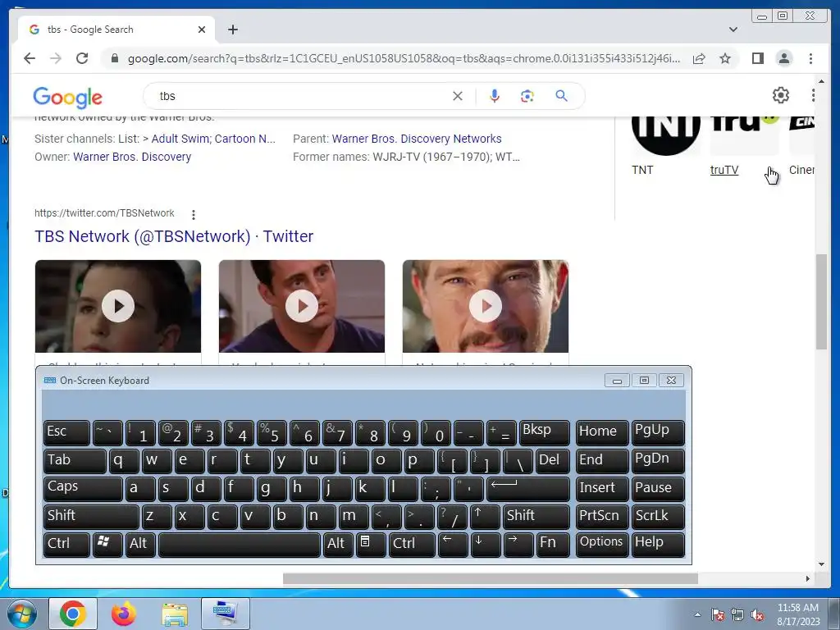The width and height of the screenshot is (840, 630).
Task: Submit search with magnifier icon
Action: pyautogui.click(x=561, y=96)
